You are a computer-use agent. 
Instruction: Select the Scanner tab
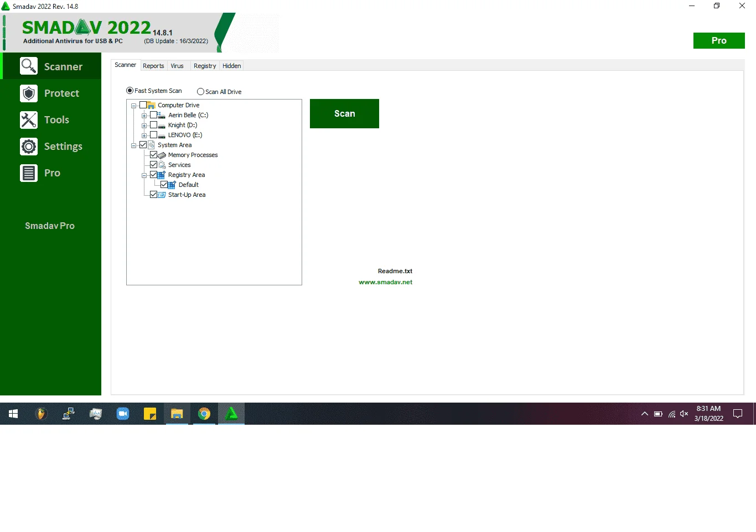(125, 65)
